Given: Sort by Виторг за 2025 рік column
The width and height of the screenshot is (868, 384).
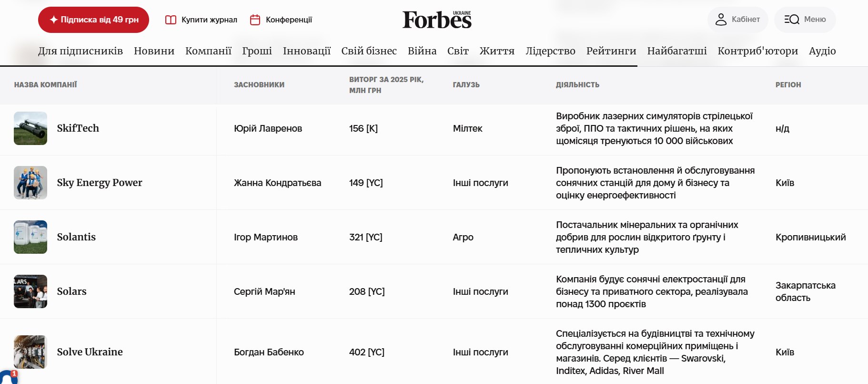Looking at the screenshot, I should 386,85.
